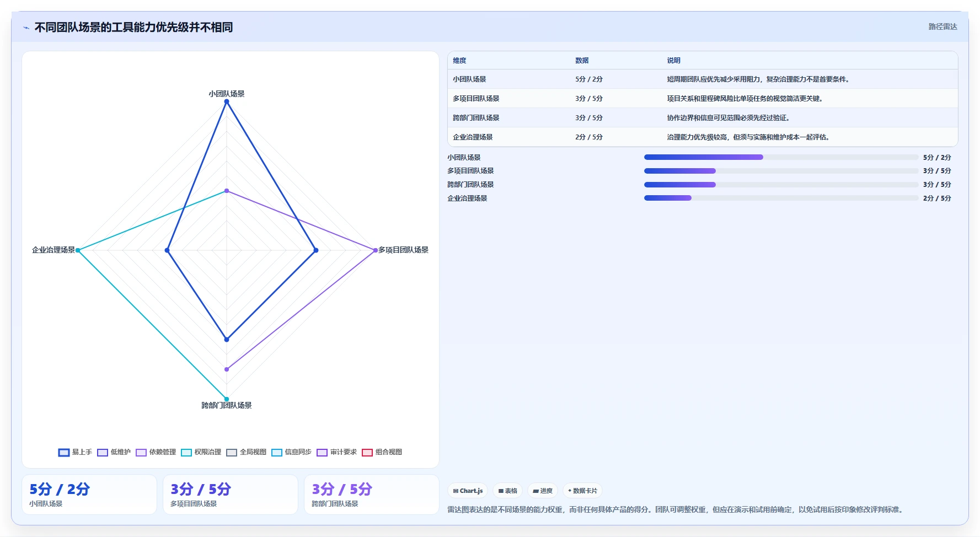Click the cyan radar point at 企业治理场景 tip
The height and width of the screenshot is (537, 980).
click(78, 250)
